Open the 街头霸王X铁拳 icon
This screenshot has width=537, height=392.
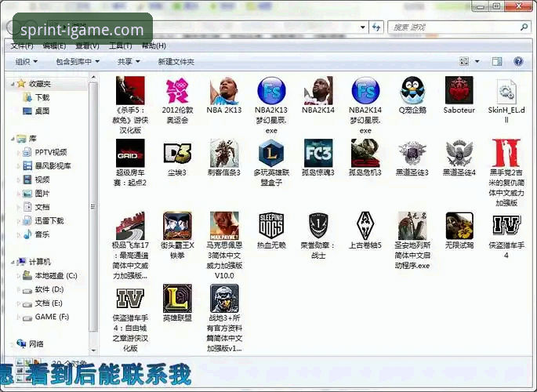pos(177,226)
